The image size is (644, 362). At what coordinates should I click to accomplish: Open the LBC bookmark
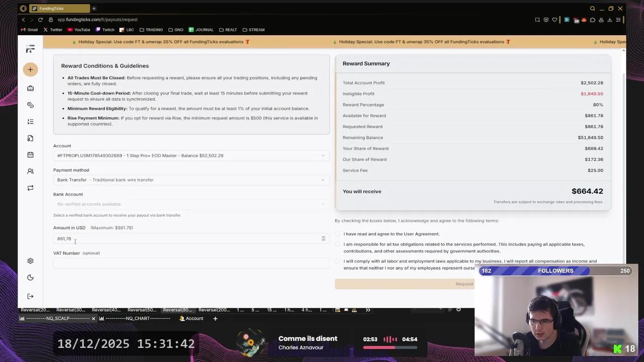click(x=127, y=30)
